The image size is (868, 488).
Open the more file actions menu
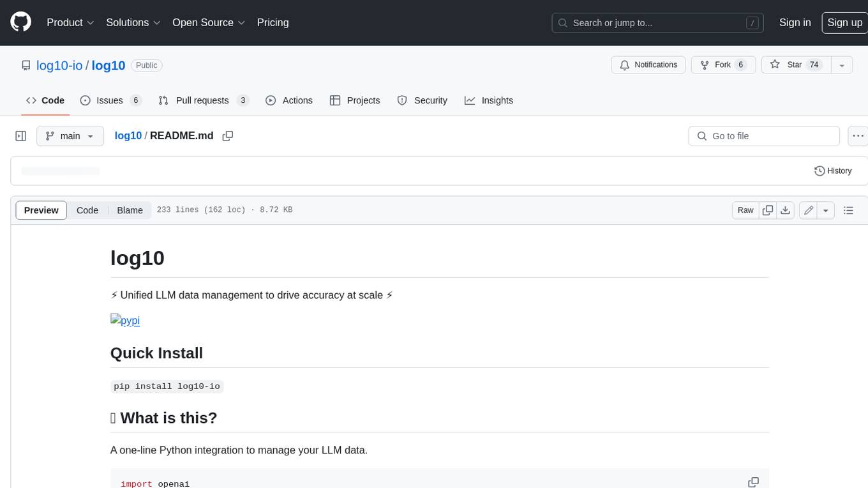858,136
